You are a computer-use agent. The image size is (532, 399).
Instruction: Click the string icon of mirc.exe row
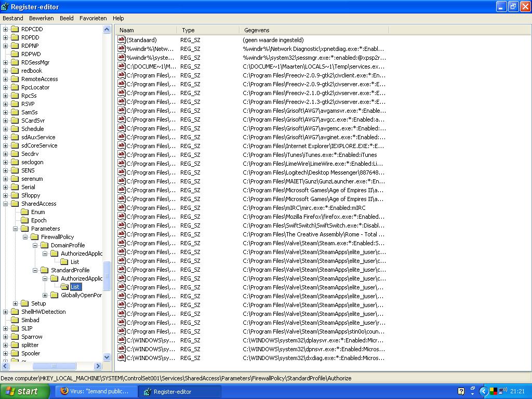click(x=122, y=207)
